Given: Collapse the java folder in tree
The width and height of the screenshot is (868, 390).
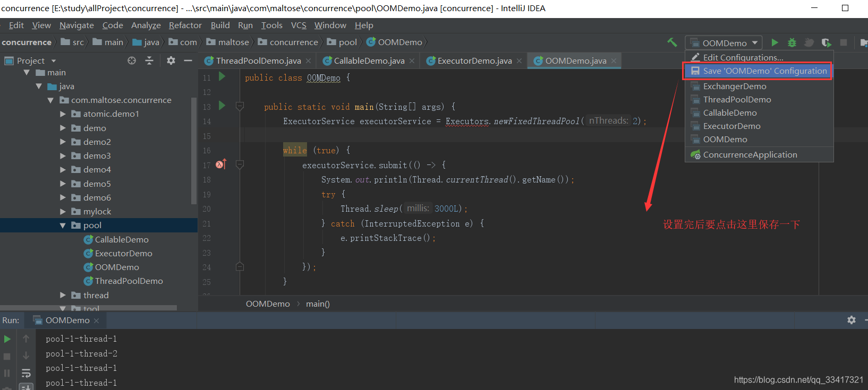Looking at the screenshot, I should coord(39,86).
